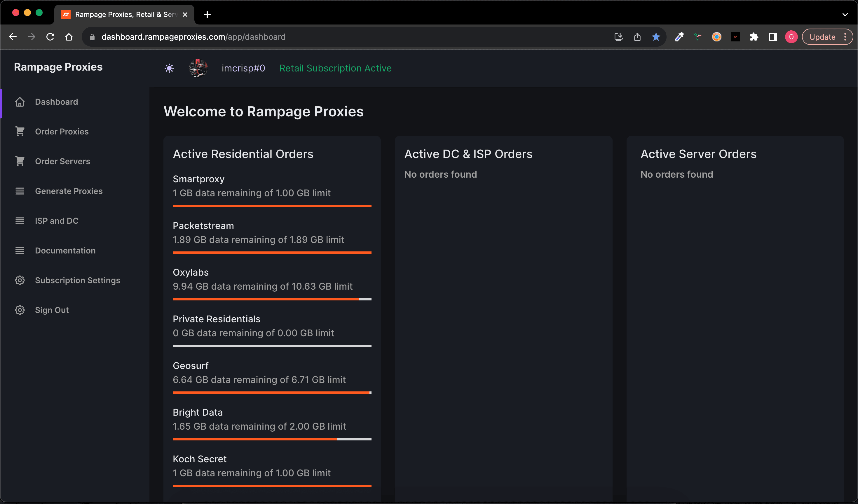Click the address bar URL
The height and width of the screenshot is (504, 858).
(x=193, y=37)
